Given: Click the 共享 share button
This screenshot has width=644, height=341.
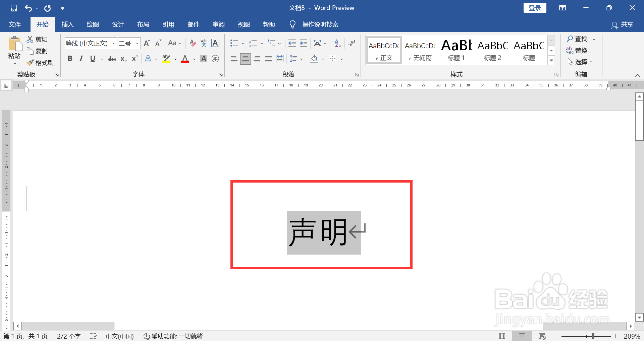Looking at the screenshot, I should click(622, 25).
